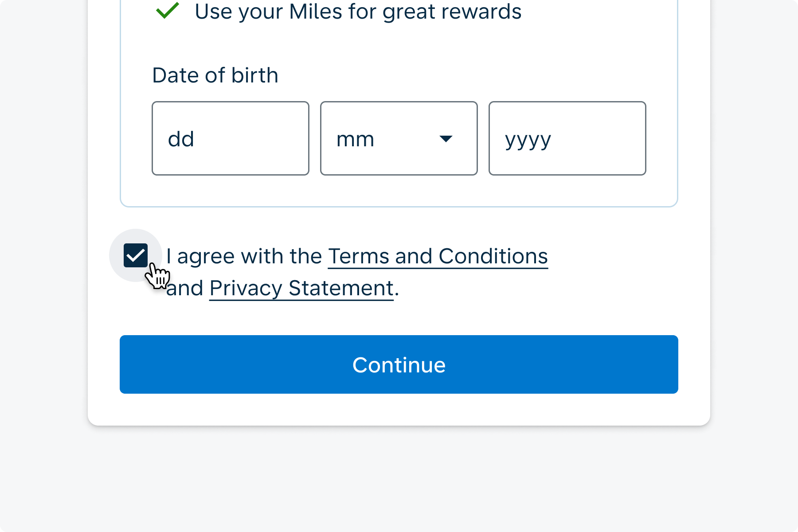Click the gray page margin right of the card
The image size is (798, 532).
754,222
